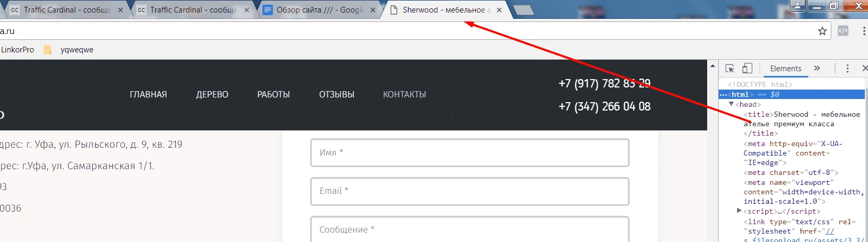Open the КОНТАКТЫ page
Image resolution: width=868 pixels, height=242 pixels.
pyautogui.click(x=404, y=94)
